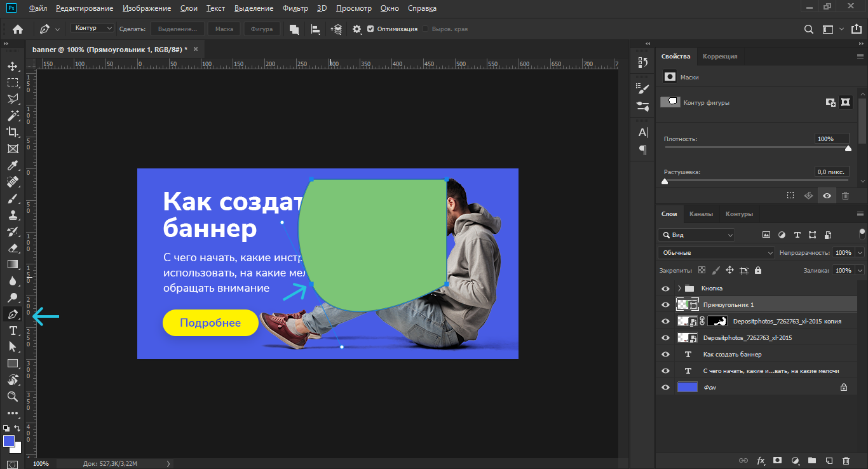Hide the Как создать баннер text layer
The width and height of the screenshot is (868, 469).
coord(665,355)
